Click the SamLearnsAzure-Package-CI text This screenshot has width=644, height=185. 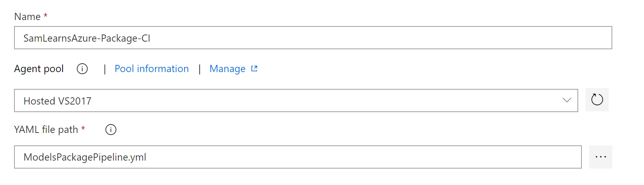click(x=87, y=38)
